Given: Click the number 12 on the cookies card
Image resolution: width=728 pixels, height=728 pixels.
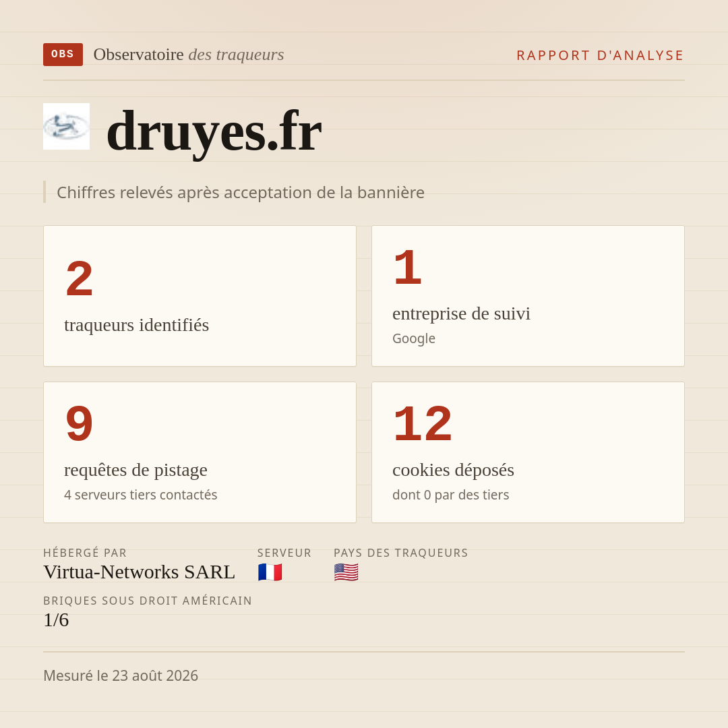Looking at the screenshot, I should coord(422,423).
